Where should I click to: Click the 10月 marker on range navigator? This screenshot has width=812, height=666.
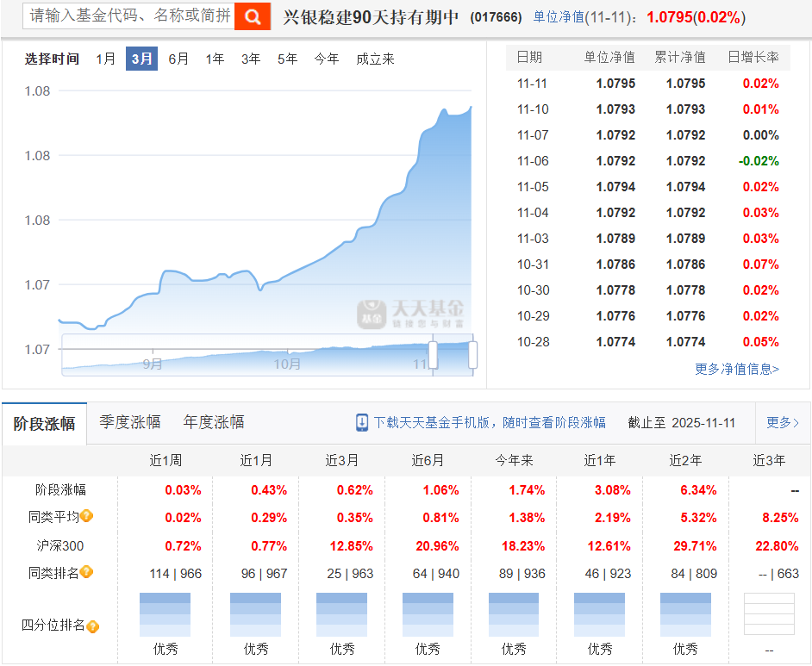pyautogui.click(x=287, y=364)
